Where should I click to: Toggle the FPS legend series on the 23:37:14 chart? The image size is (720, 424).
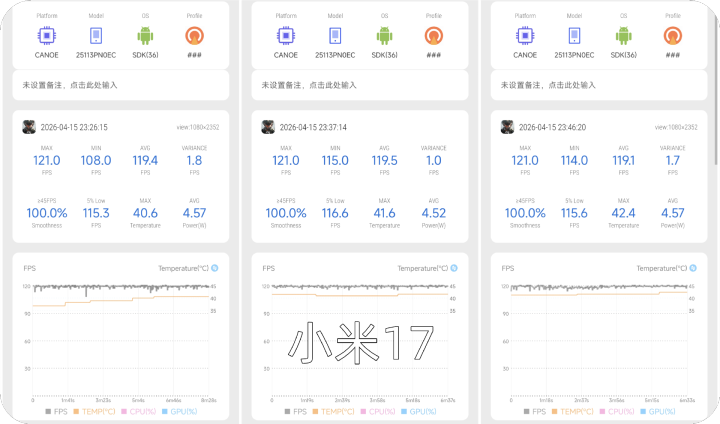[296, 412]
